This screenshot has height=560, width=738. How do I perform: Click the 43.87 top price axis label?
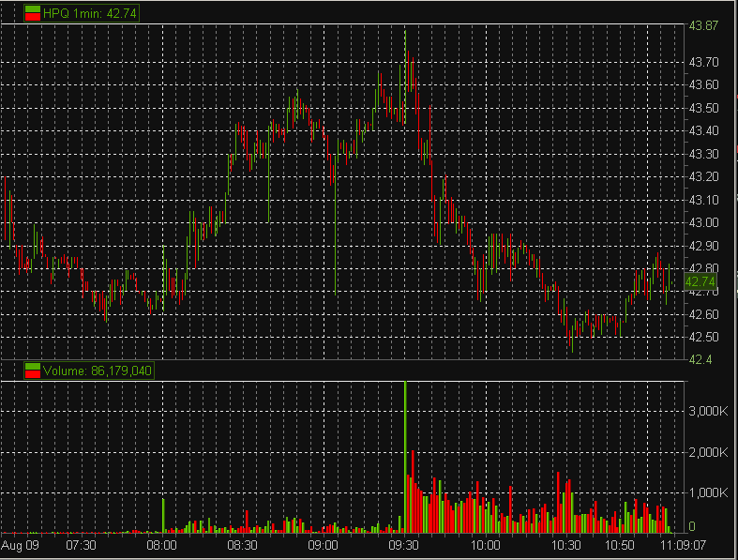point(703,25)
